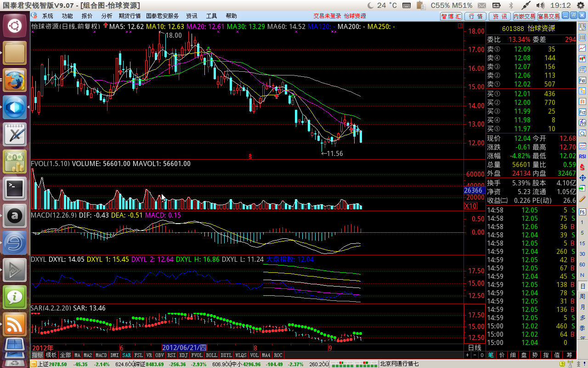
Task: Click the 2012/06/21 date marker on timeline
Action: pos(185,348)
